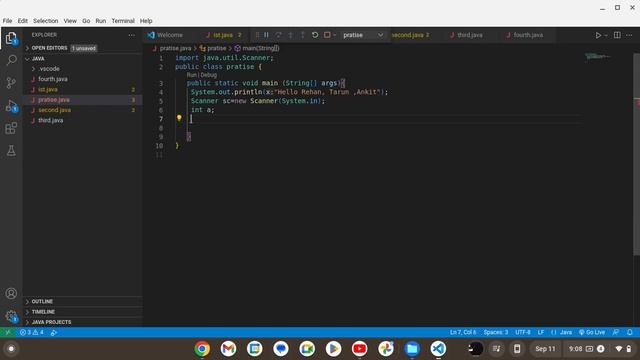Open the Run menu

coord(100,21)
